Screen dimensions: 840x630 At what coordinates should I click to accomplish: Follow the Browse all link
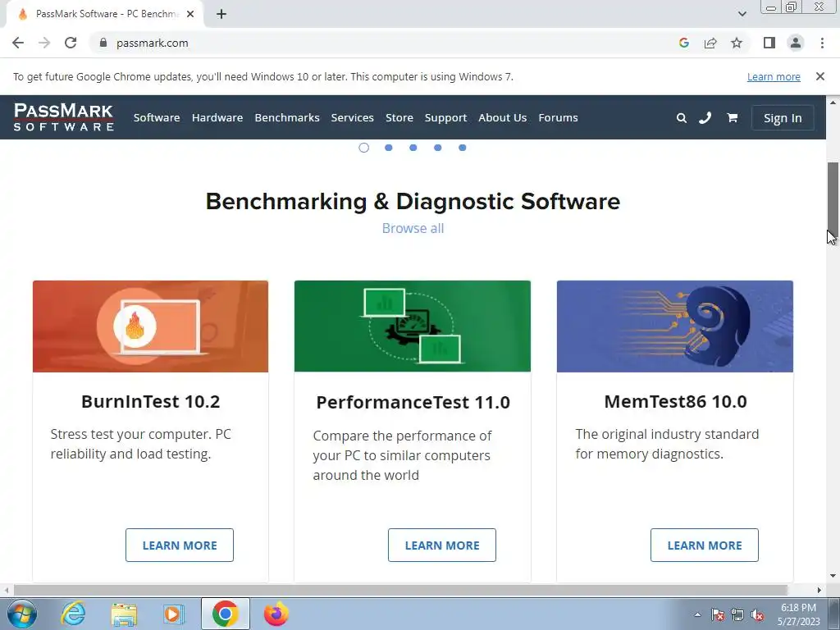click(413, 228)
